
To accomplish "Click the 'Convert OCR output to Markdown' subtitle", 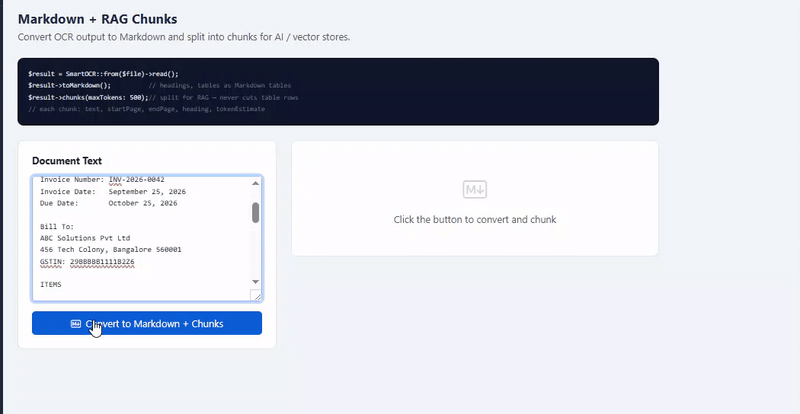I will click(184, 37).
